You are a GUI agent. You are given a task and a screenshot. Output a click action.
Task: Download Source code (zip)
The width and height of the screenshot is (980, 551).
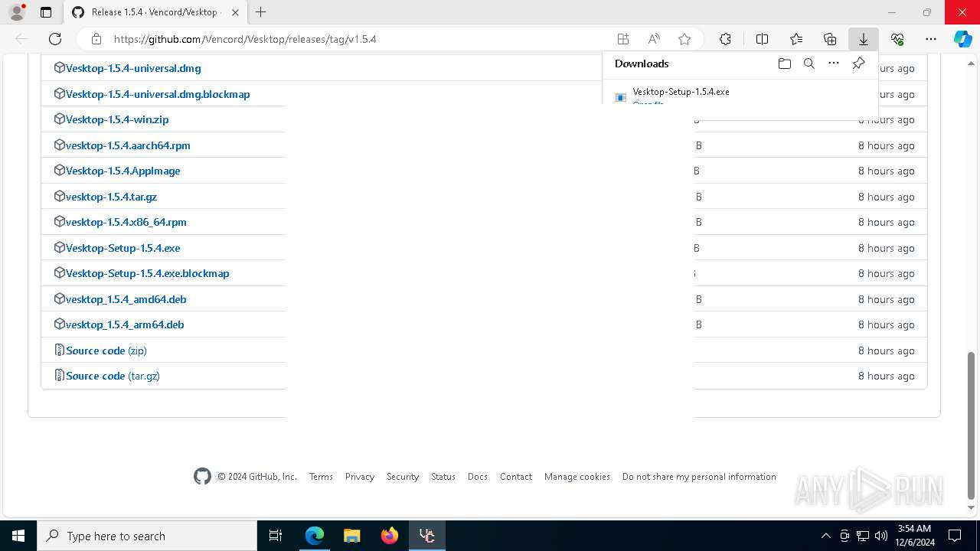click(x=106, y=350)
